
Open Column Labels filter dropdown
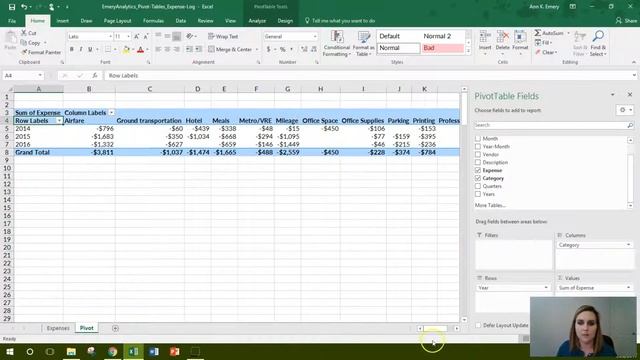(111, 113)
